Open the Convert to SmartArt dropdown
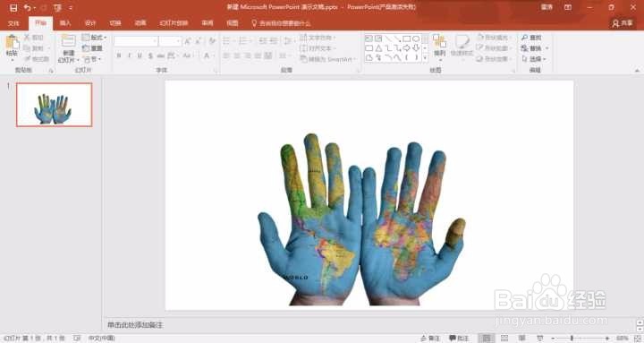Viewport: 644px width, 343px height. 327,59
